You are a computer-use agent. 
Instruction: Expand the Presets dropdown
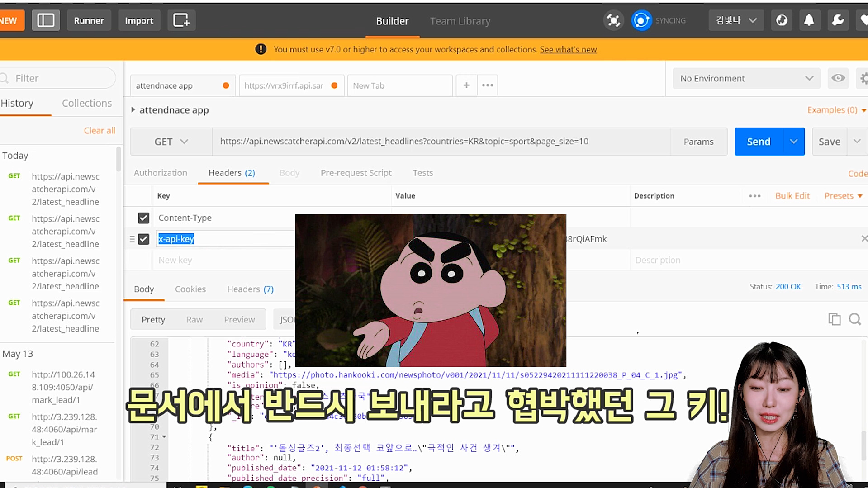pos(843,196)
